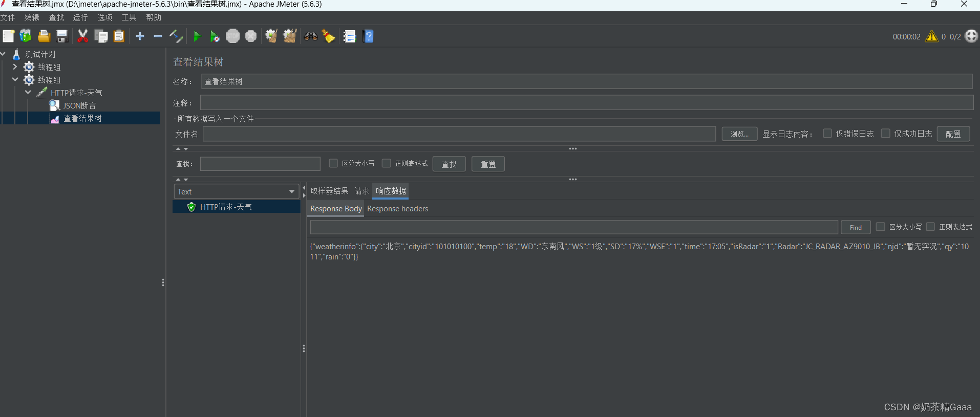Click the remote engines status icon

click(x=971, y=36)
